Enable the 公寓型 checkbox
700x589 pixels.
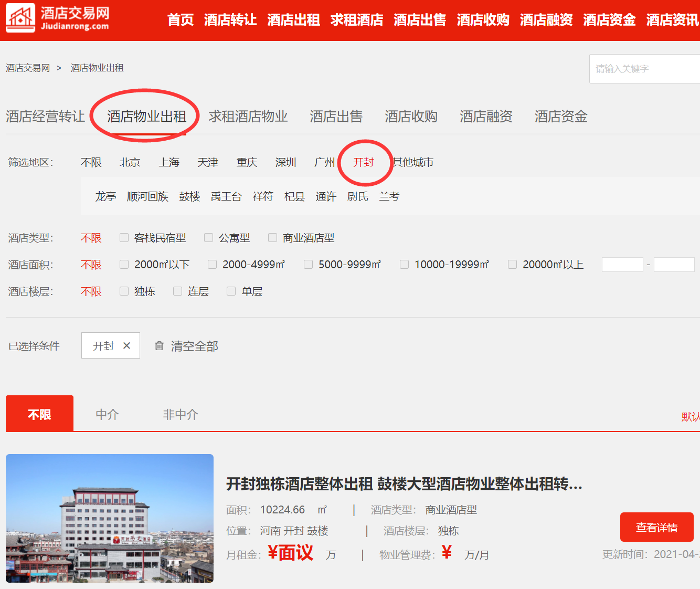click(209, 238)
